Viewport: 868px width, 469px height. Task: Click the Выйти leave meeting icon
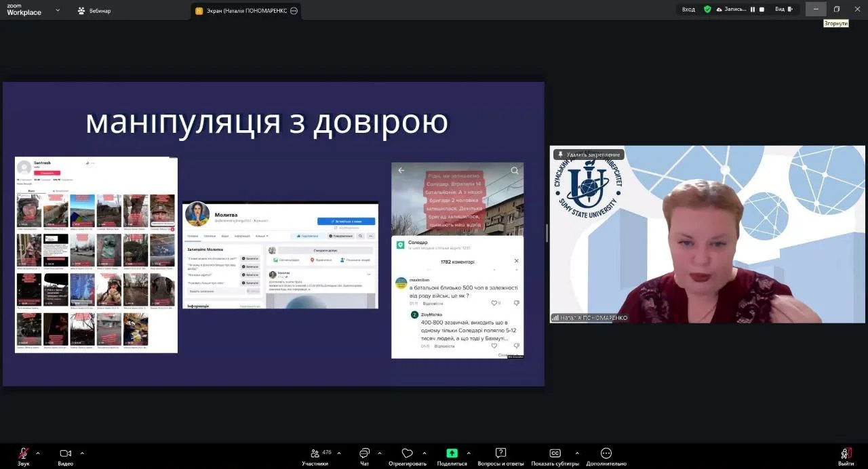coord(846,453)
